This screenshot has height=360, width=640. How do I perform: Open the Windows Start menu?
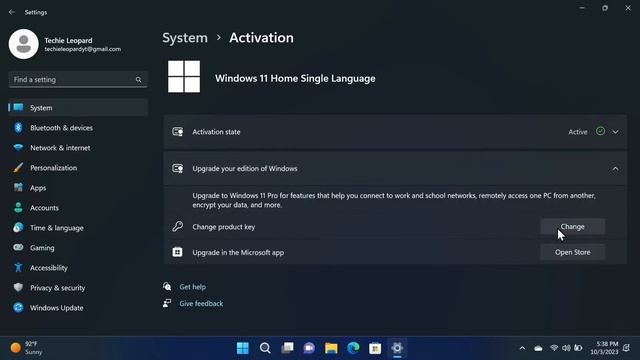pos(243,348)
